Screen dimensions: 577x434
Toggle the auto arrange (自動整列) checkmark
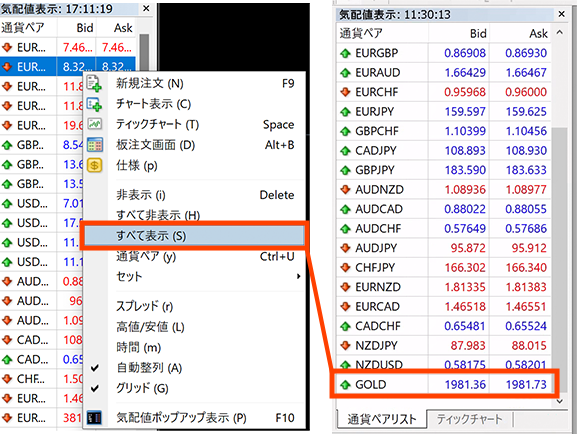[x=95, y=368]
